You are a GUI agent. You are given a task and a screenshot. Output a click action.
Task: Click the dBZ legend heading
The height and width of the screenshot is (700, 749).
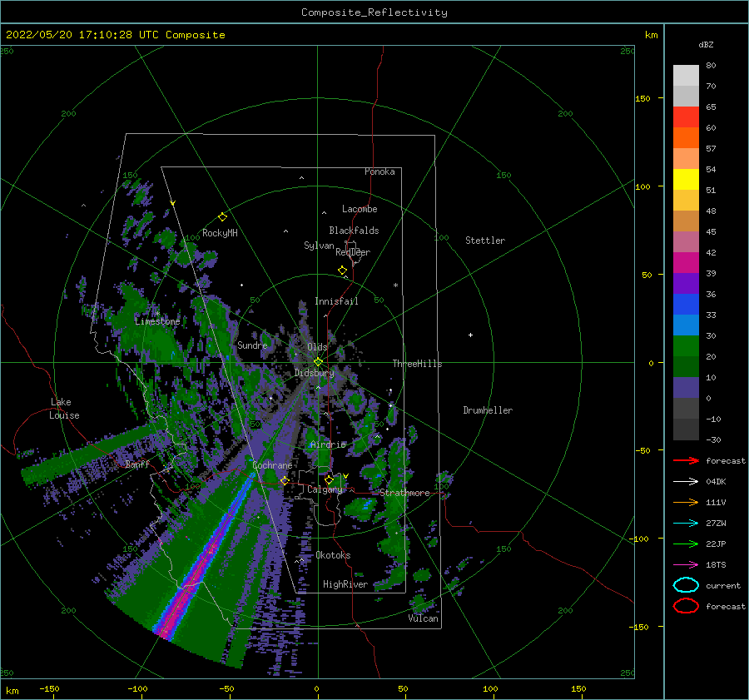(x=706, y=44)
